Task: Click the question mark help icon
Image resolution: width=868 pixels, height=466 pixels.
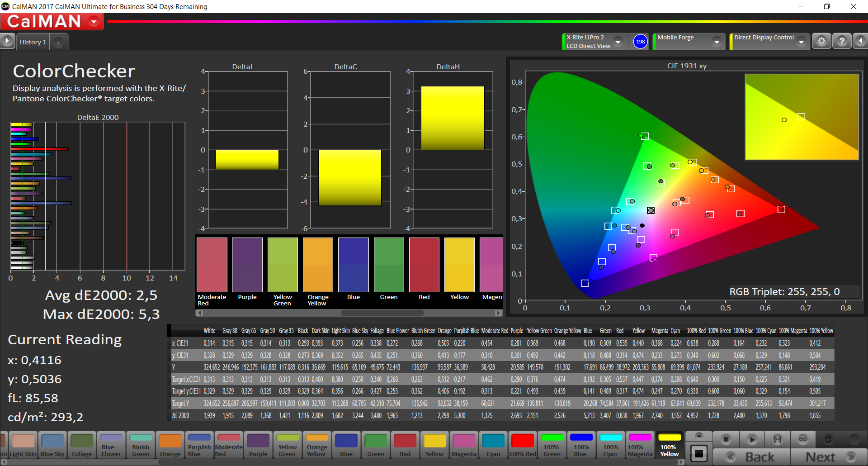Action: [x=841, y=41]
